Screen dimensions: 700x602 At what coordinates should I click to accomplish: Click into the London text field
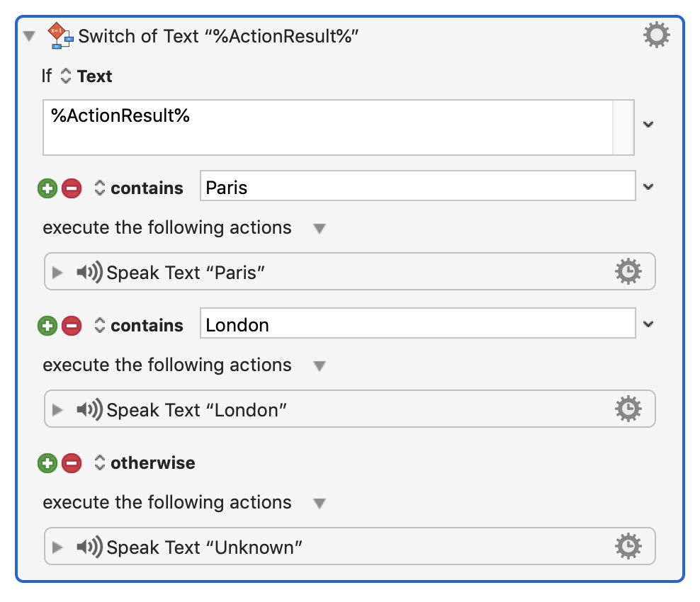click(x=417, y=326)
